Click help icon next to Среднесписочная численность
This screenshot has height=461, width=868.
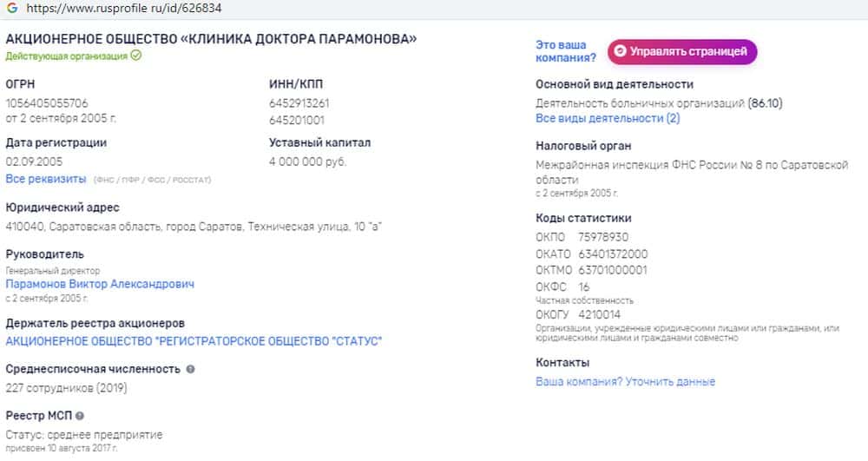click(191, 369)
